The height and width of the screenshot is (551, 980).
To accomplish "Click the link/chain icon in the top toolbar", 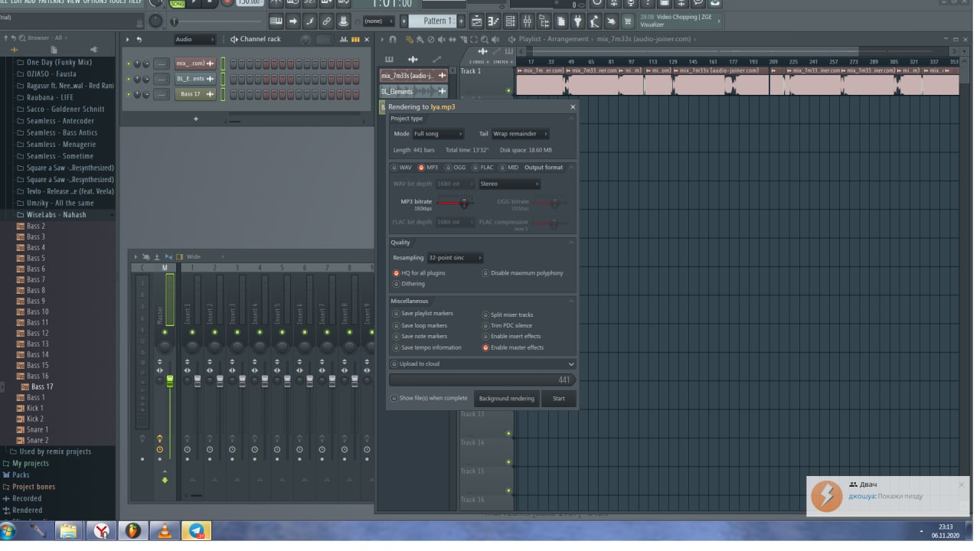I will click(326, 21).
